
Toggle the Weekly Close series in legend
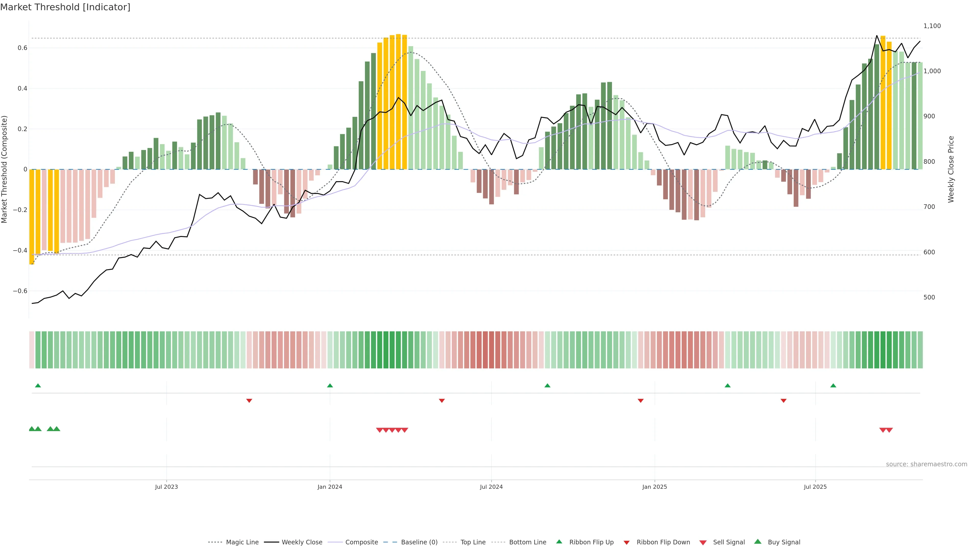(302, 542)
